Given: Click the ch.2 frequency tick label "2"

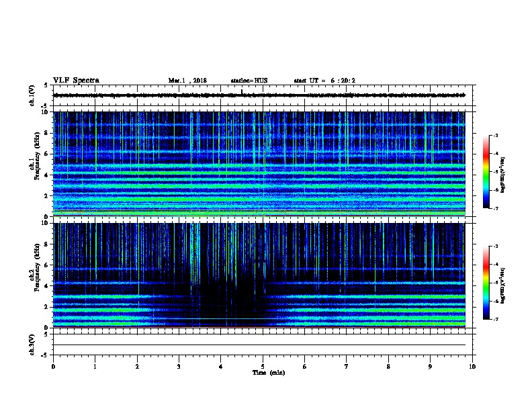Looking at the screenshot, I should tap(47, 307).
